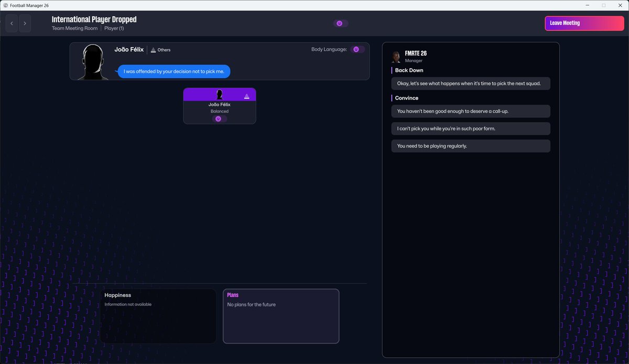Click the Player (1) breadcrumb

(114, 28)
